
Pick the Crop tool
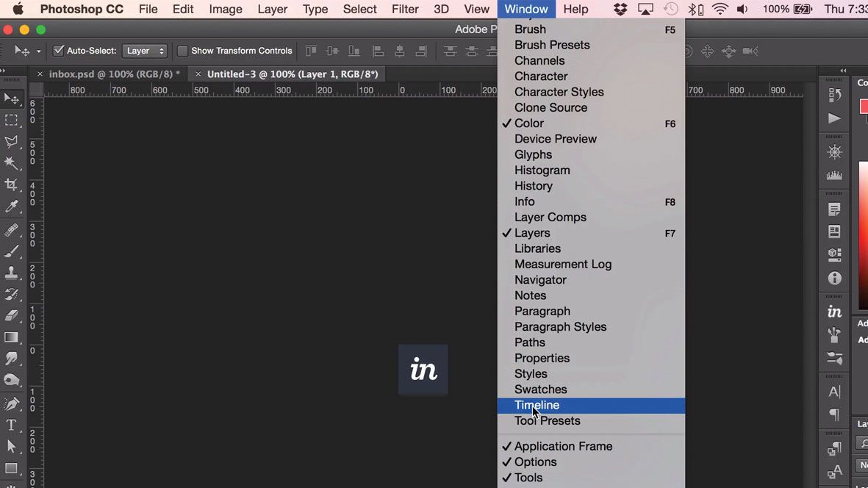click(x=11, y=185)
